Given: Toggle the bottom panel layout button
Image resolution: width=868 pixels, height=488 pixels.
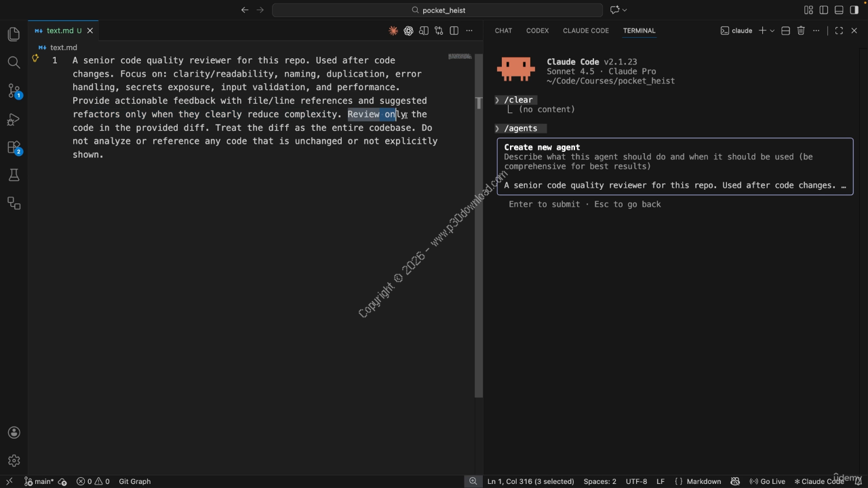Looking at the screenshot, I should tap(839, 10).
